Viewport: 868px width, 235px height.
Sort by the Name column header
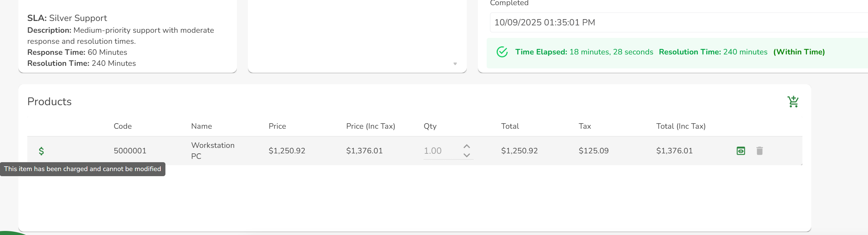202,126
